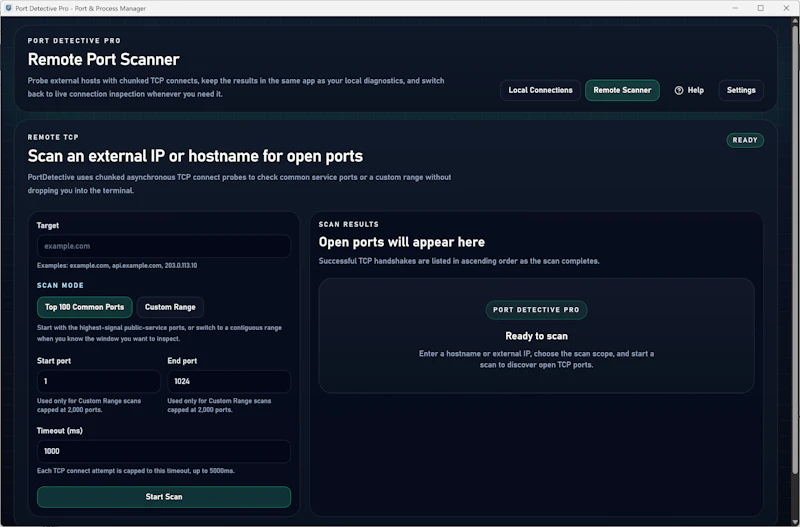
Task: Click the 'SCAN RESULTS' label
Action: coord(348,224)
